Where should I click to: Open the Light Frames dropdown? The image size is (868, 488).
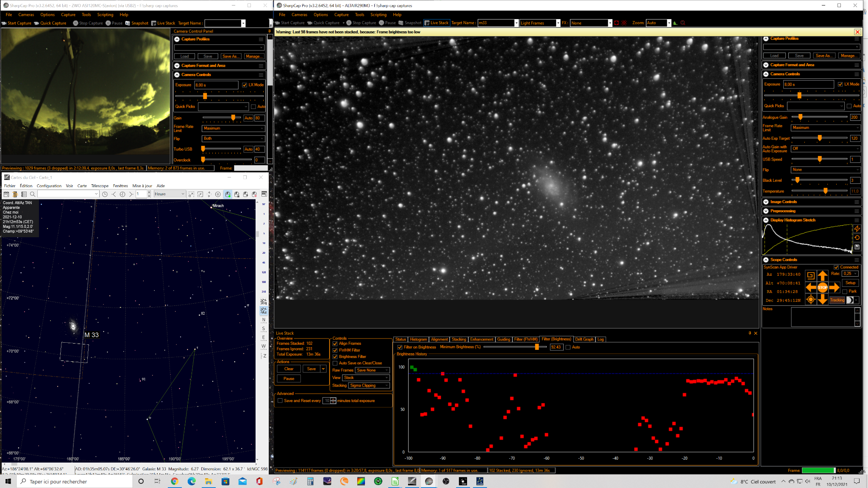(x=540, y=23)
